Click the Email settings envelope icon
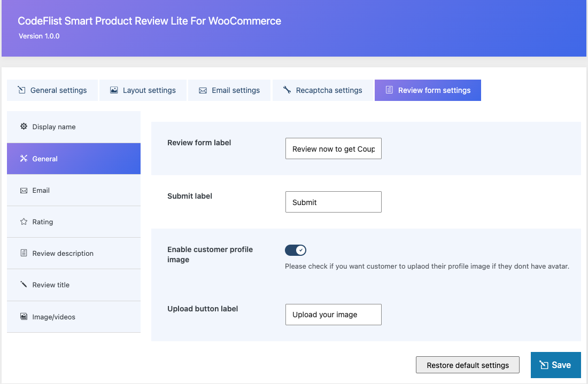Image resolution: width=588 pixels, height=384 pixels. (x=203, y=90)
